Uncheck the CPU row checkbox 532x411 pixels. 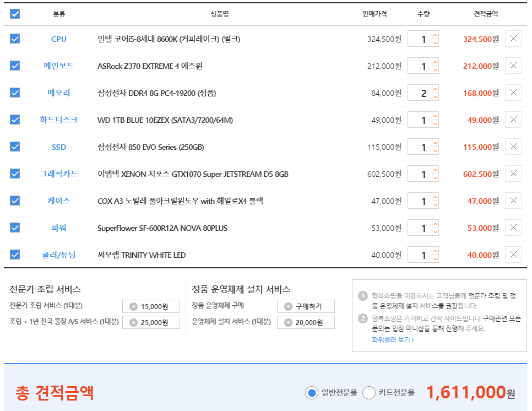click(x=15, y=39)
